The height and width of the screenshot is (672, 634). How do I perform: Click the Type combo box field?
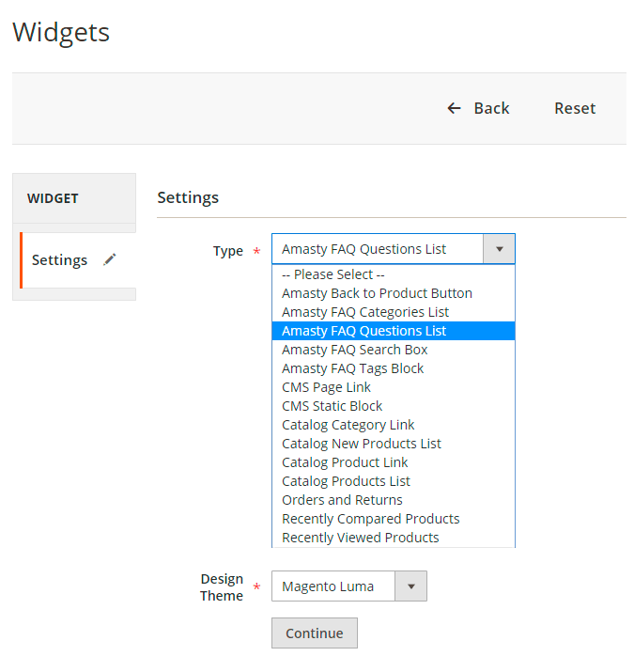pyautogui.click(x=394, y=249)
